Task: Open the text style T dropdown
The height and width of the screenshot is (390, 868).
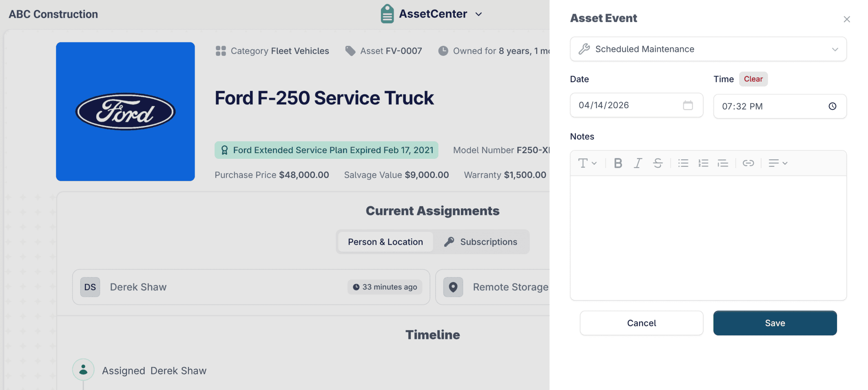Action: [x=587, y=163]
